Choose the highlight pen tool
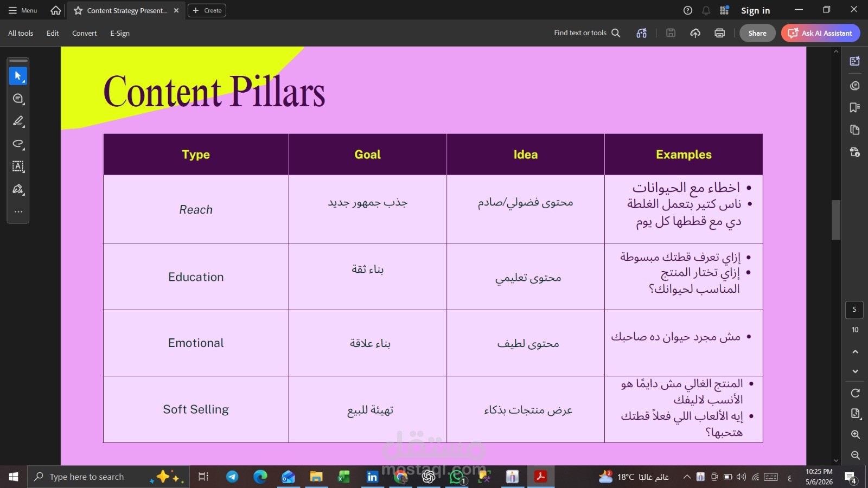This screenshot has height=488, width=868. click(x=18, y=121)
